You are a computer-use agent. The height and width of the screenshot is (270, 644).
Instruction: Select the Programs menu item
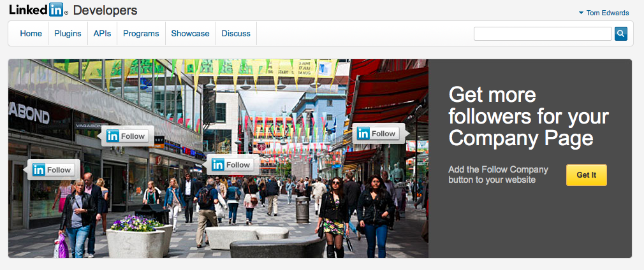[x=141, y=34]
